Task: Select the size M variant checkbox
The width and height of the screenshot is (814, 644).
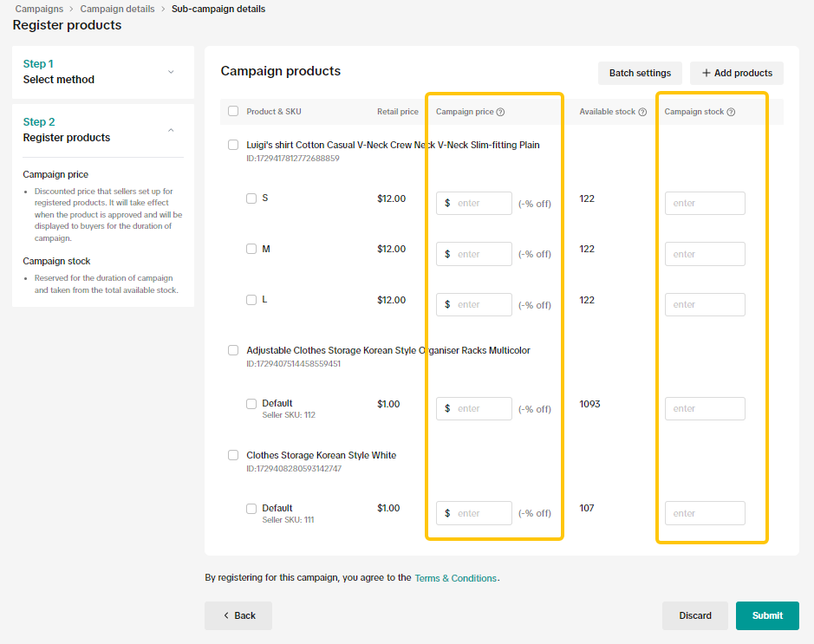Action: pyautogui.click(x=251, y=249)
